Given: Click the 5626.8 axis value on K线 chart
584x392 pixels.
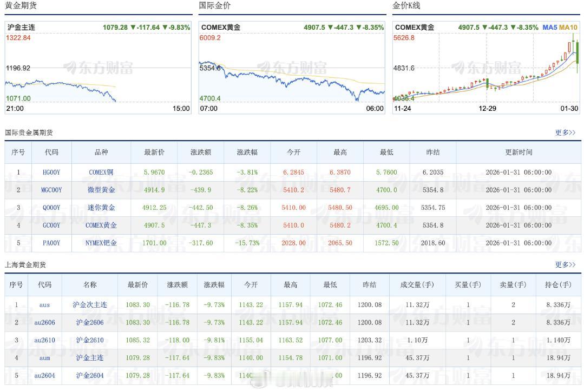Looking at the screenshot, I should tap(404, 37).
